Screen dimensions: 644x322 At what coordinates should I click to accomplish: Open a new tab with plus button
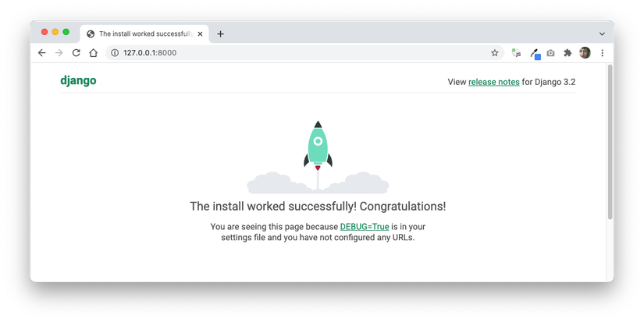221,34
